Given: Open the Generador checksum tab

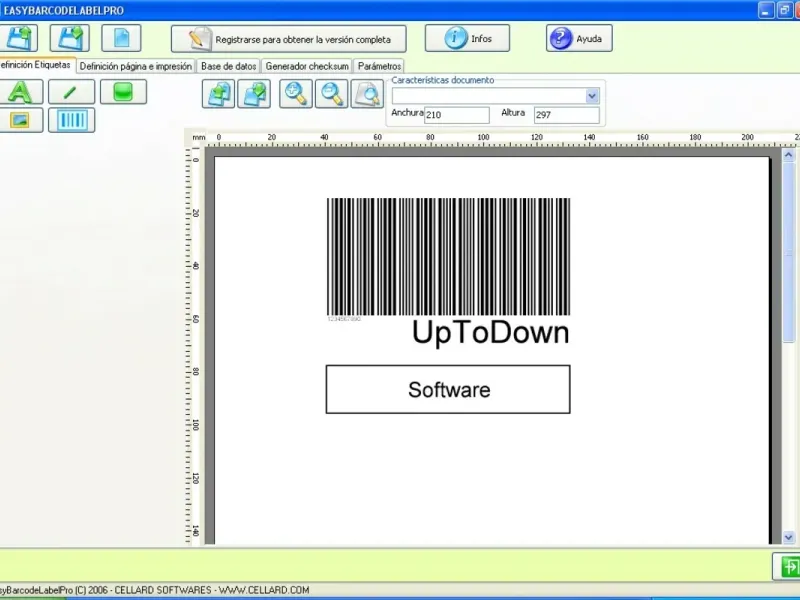Looking at the screenshot, I should point(307,66).
